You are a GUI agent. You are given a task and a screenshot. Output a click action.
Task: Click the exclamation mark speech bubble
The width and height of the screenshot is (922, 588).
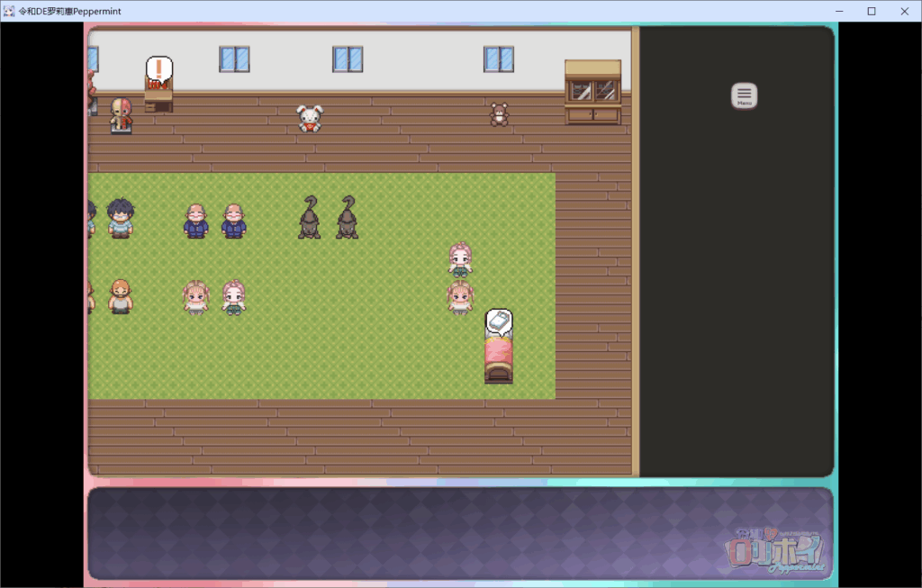[x=158, y=70]
